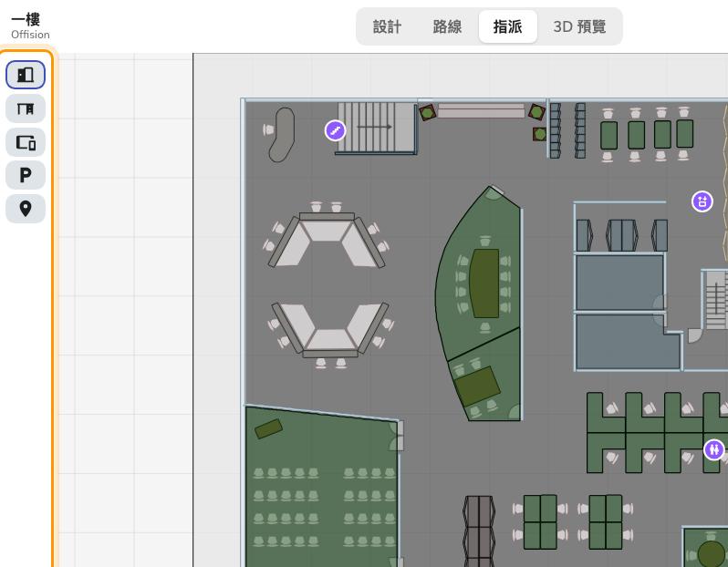
Task: Open the 指派 tab
Action: click(508, 26)
